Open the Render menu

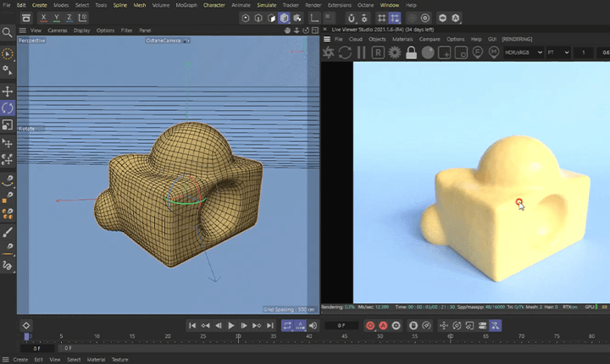pyautogui.click(x=313, y=5)
